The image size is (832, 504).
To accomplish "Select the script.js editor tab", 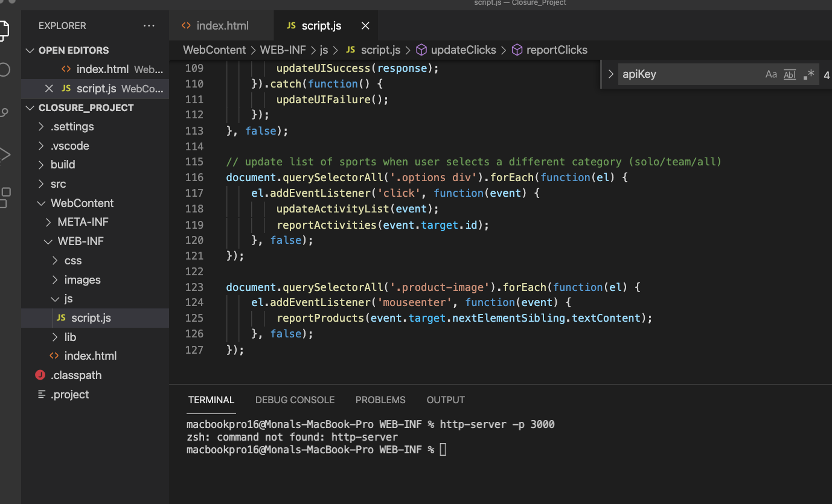I will (326, 26).
